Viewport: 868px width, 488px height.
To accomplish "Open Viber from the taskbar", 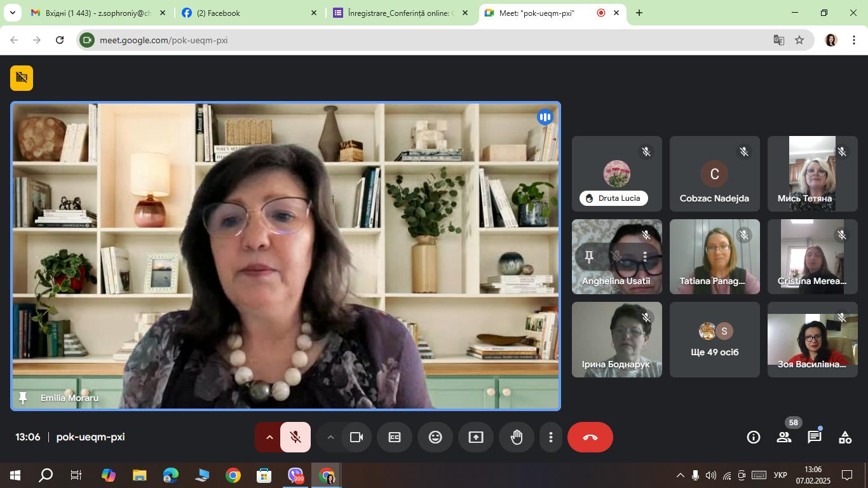I will click(x=295, y=475).
